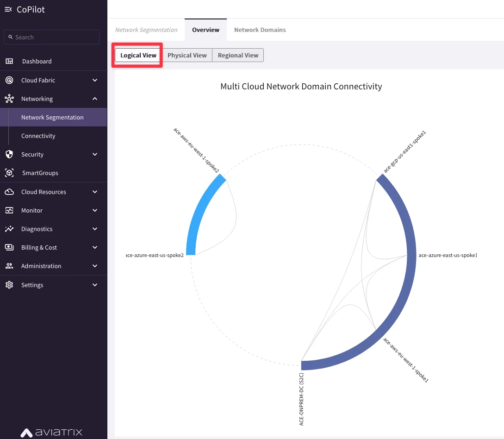This screenshot has height=439, width=504.
Task: Expand the Diagnostics chevron
Action: coord(95,229)
